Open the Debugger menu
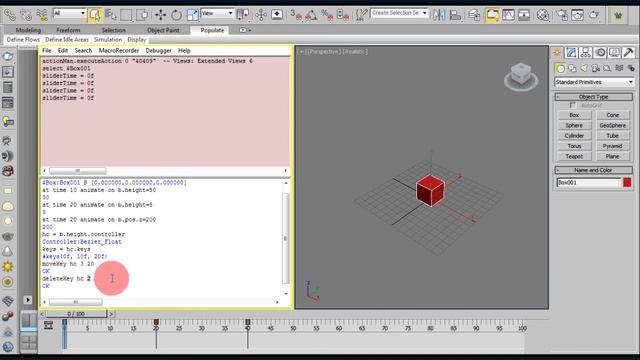Viewport: 640px width, 360px height. click(158, 51)
